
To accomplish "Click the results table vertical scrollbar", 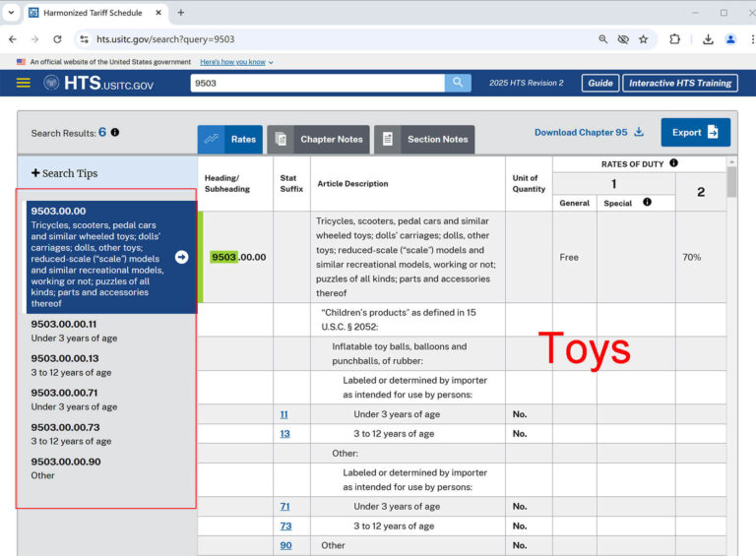I will click(x=732, y=181).
